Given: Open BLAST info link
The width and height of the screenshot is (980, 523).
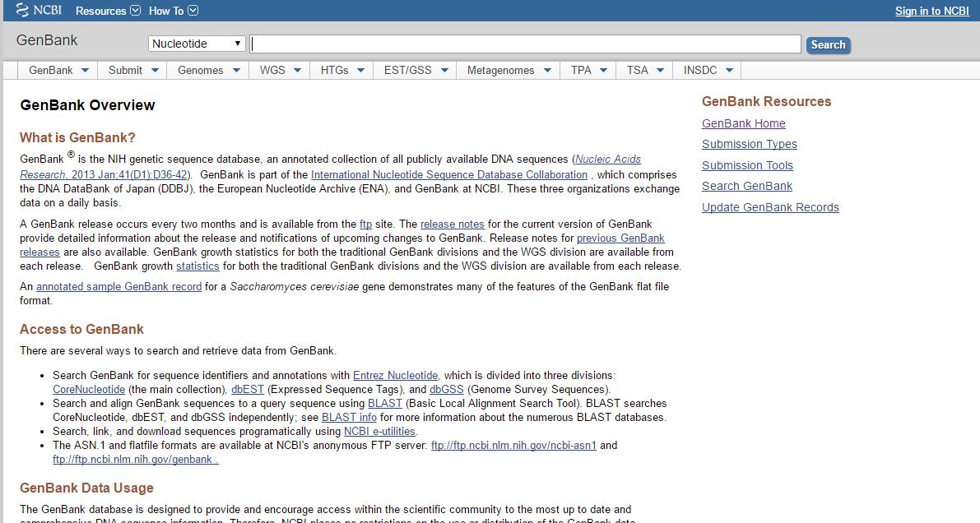Looking at the screenshot, I should click(349, 418).
